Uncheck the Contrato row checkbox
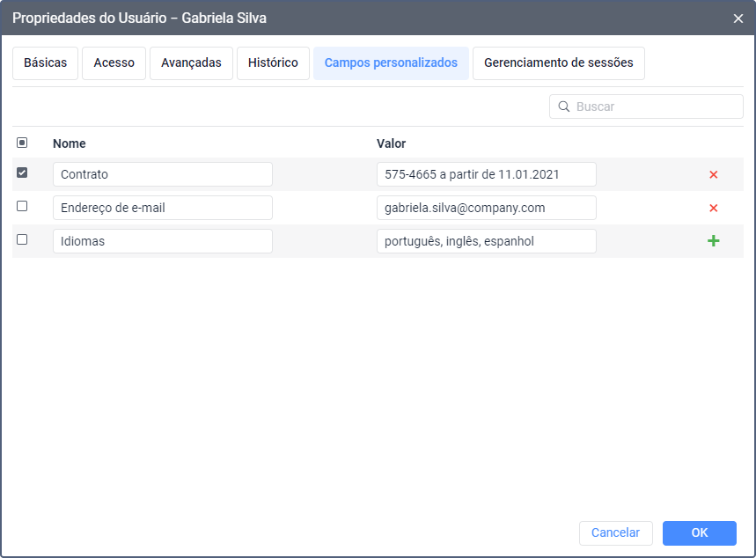The height and width of the screenshot is (558, 756). point(22,173)
